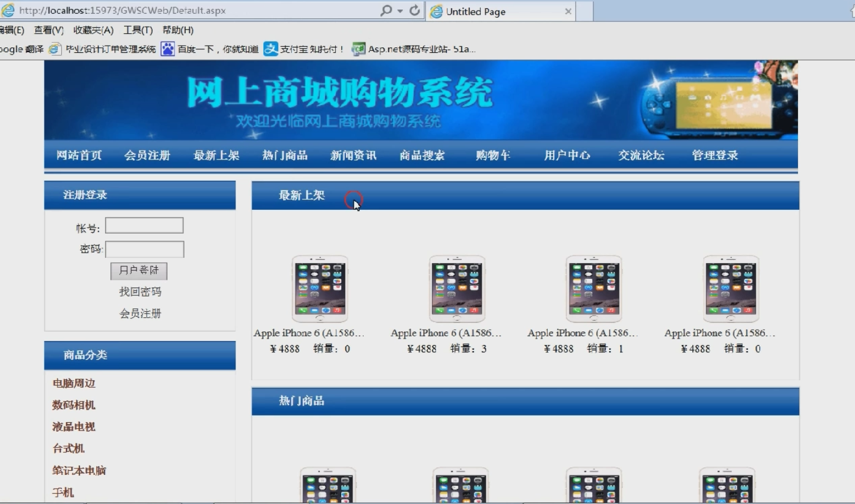Open 商品搜索 in the navigation bar

click(422, 155)
